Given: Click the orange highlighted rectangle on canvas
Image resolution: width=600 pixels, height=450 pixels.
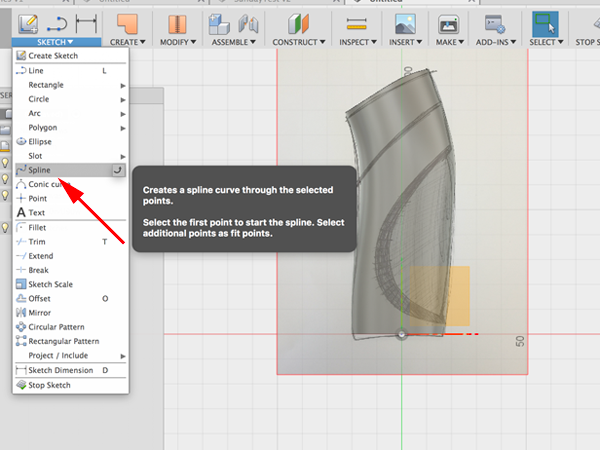Looking at the screenshot, I should pyautogui.click(x=440, y=296).
